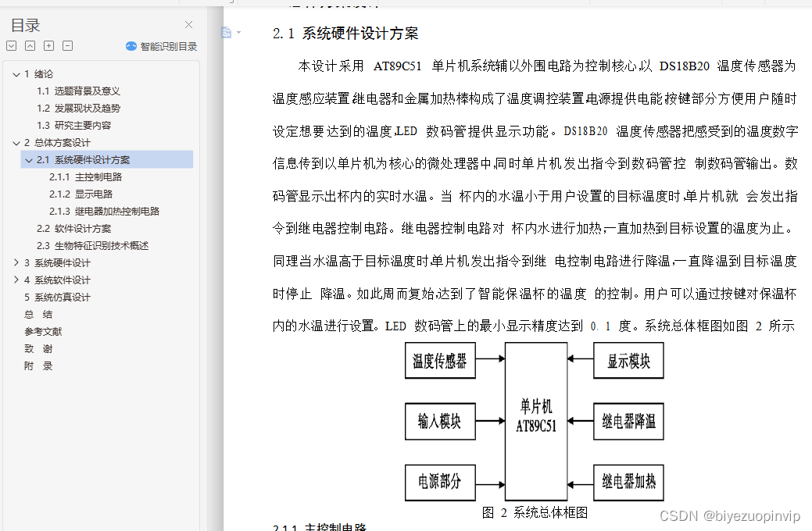Viewport: 812px width, 531px height.
Task: Navigate to '总 结' outline entry
Action: 38,314
